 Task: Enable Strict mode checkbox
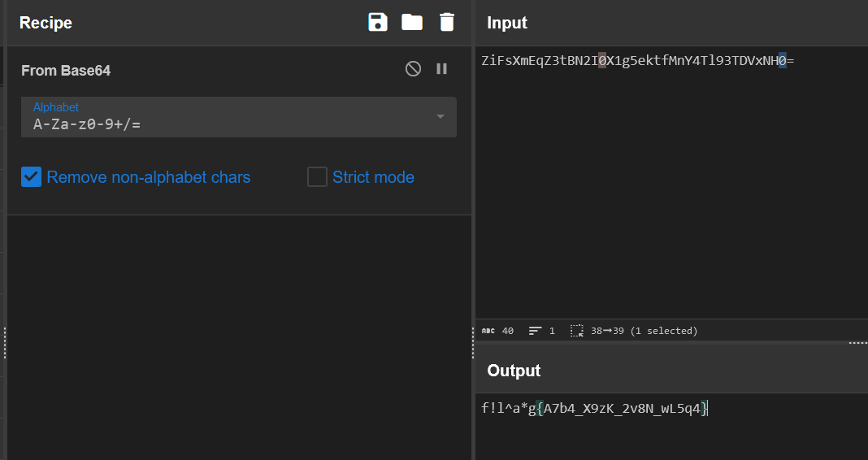[x=317, y=177]
